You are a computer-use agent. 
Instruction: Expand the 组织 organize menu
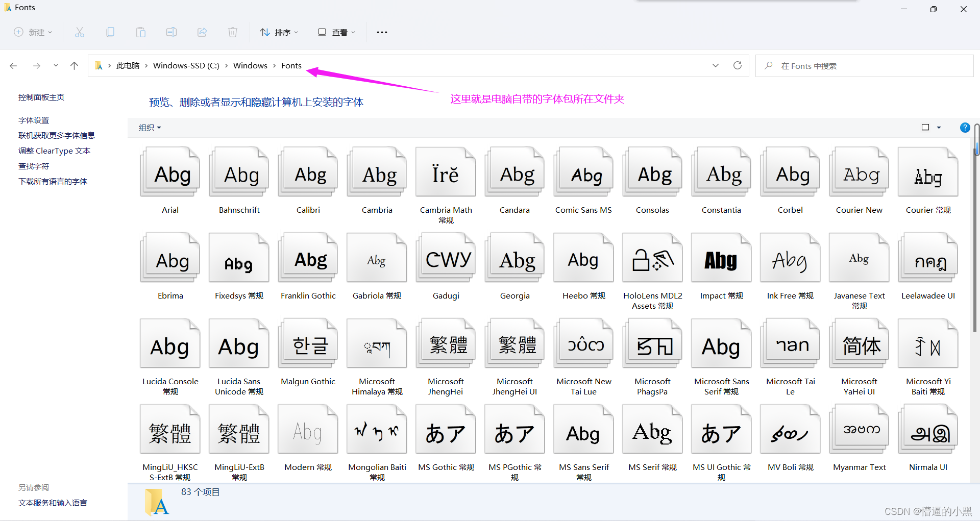[150, 128]
